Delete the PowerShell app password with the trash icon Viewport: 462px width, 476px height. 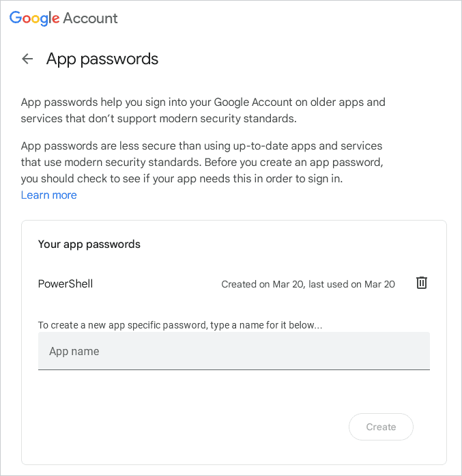421,283
